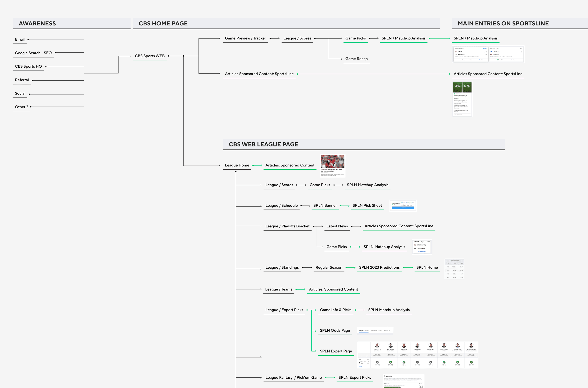This screenshot has width=588, height=388.
Task: Switch to the Prisco's Picks tab in thumbnail
Action: [376, 331]
